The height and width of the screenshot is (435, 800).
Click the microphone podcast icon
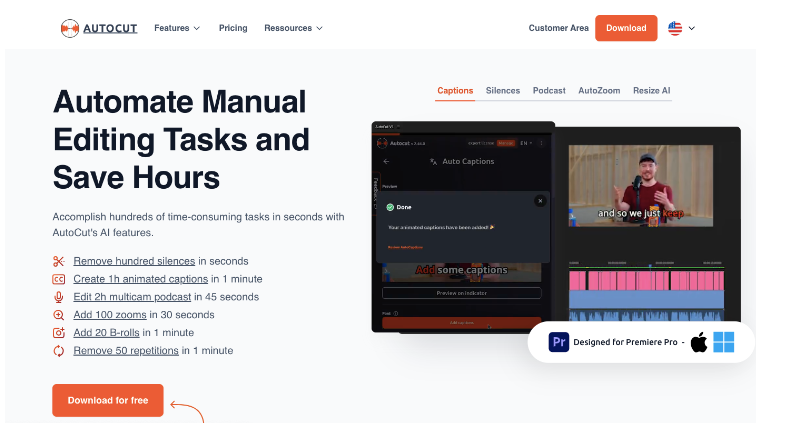coord(59,297)
